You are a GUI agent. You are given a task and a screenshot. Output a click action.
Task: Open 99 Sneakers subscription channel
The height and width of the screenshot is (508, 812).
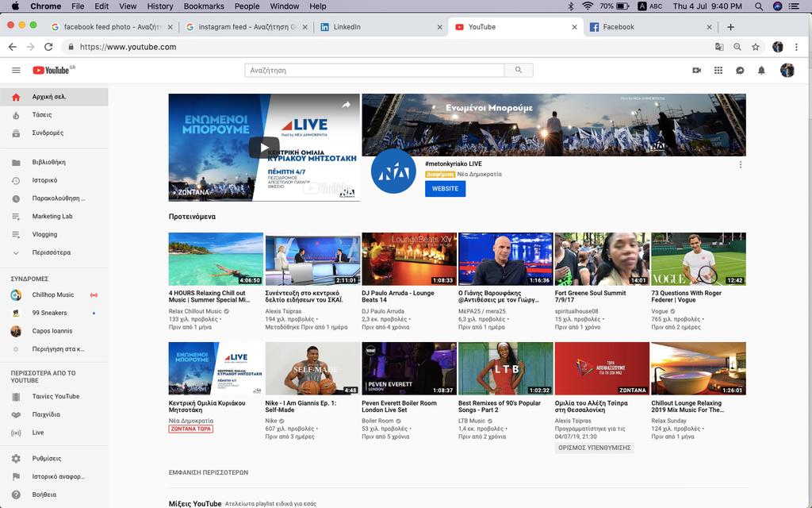(x=54, y=313)
